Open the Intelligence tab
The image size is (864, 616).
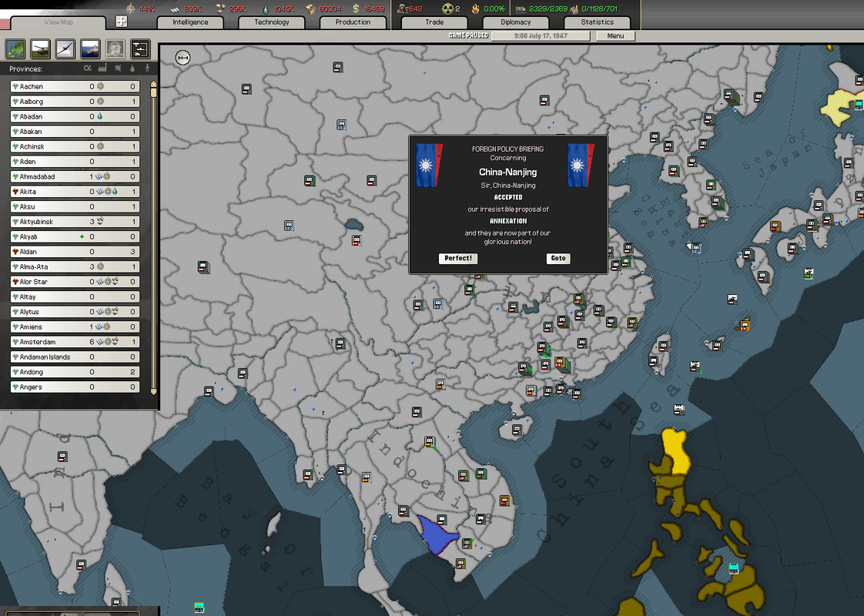[x=190, y=22]
